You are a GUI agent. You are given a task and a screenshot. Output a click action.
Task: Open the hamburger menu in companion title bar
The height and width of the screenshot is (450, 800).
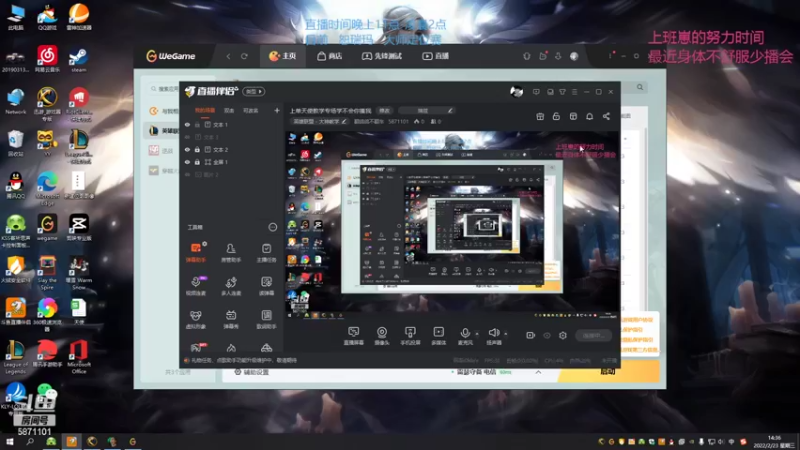tap(574, 92)
